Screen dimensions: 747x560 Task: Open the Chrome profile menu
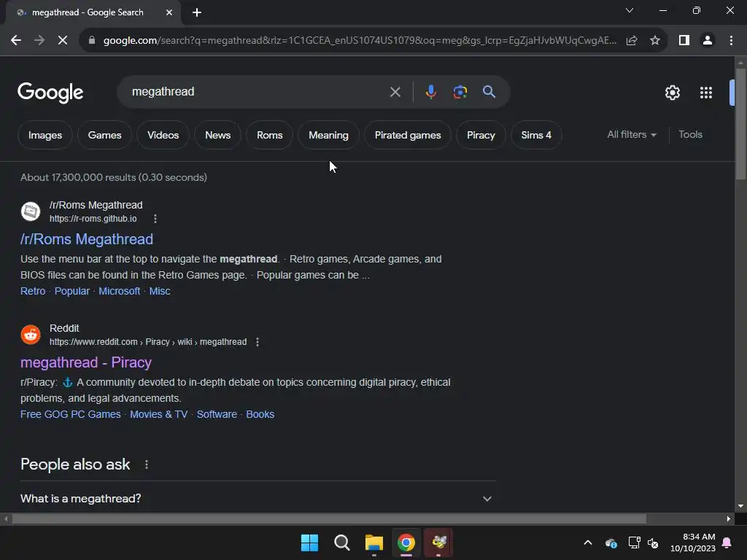[708, 41]
